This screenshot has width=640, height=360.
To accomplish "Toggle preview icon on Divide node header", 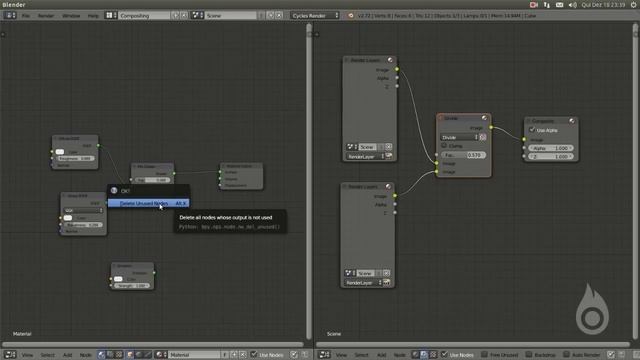I will point(484,118).
